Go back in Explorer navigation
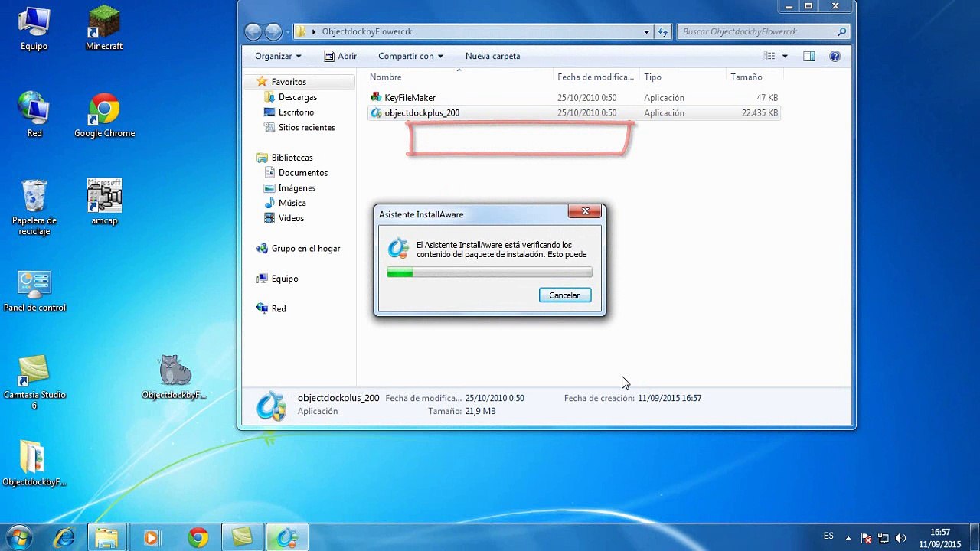The height and width of the screenshot is (551, 980). point(253,31)
